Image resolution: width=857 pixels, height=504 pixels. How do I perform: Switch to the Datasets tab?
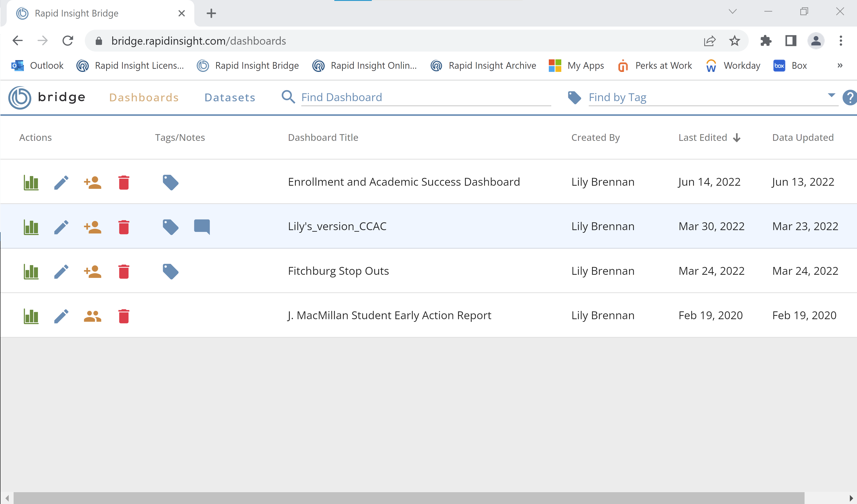point(230,97)
